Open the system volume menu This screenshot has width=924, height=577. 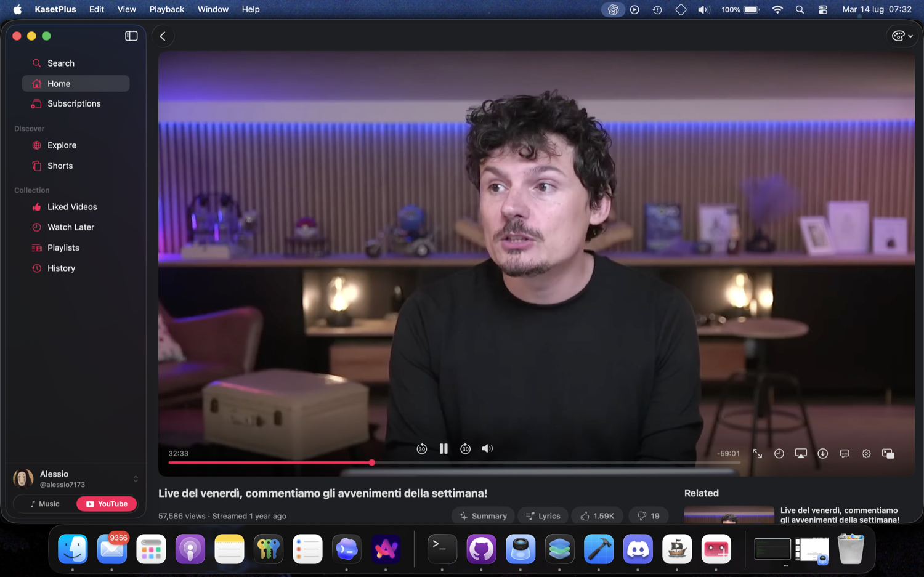coord(703,9)
